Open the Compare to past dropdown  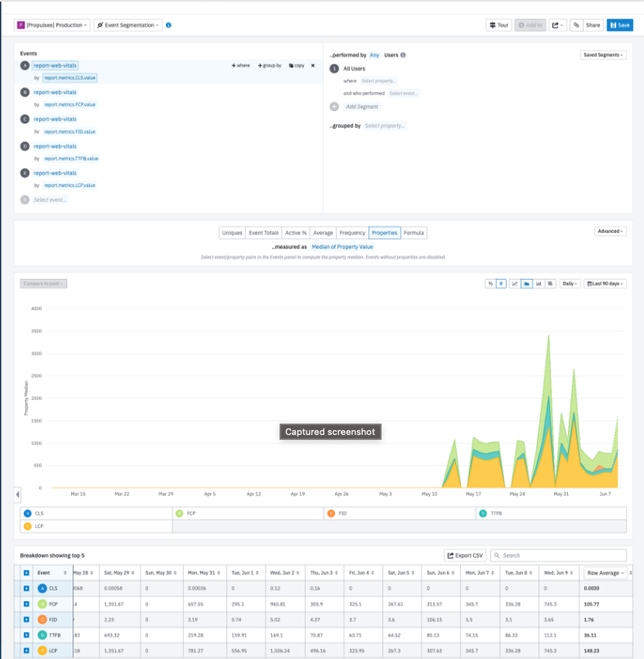[43, 284]
